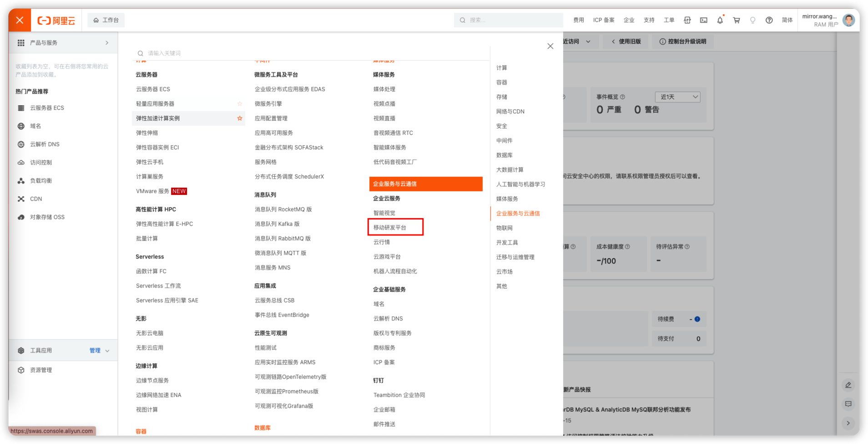Screen dimensions: 868x444
Task: Toggle favorite star for 轻量应用服务器
Action: [x=240, y=104]
